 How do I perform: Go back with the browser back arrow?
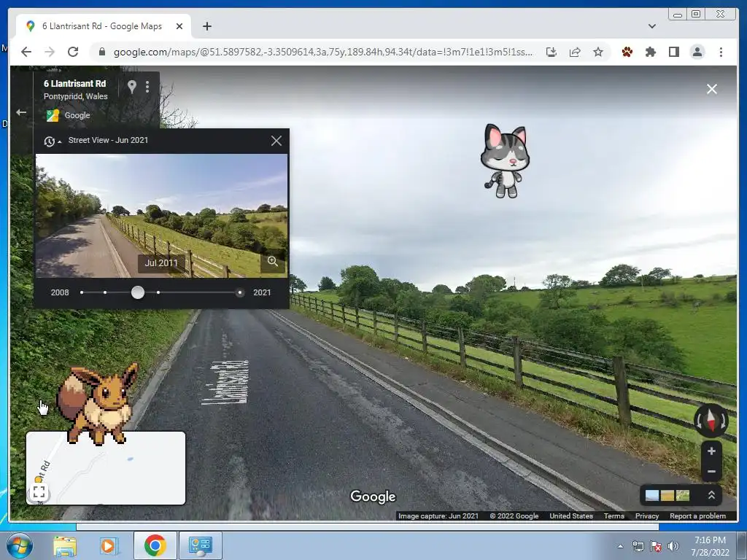[26, 52]
